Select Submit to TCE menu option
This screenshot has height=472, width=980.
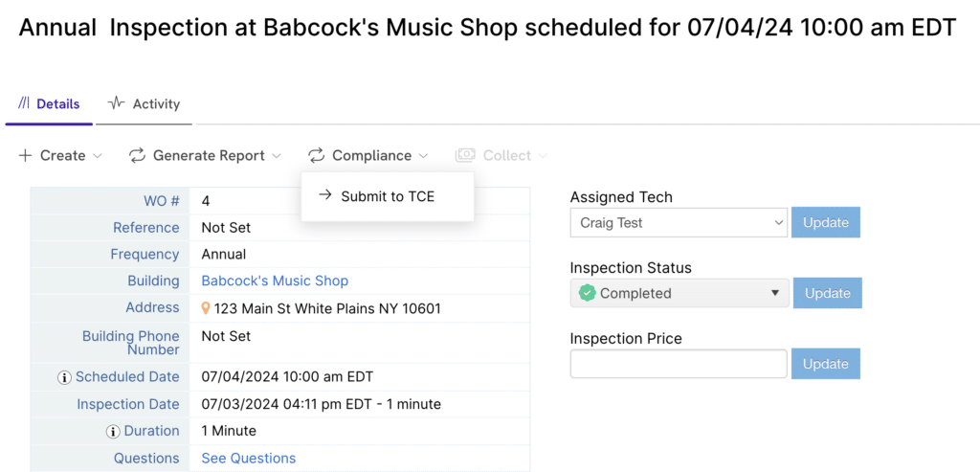click(x=388, y=197)
